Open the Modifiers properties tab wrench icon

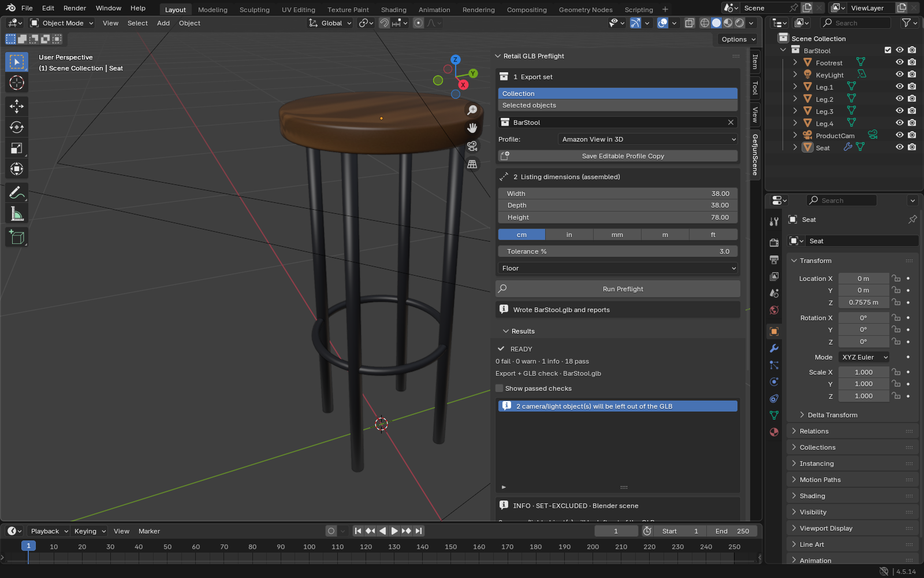[x=774, y=349]
